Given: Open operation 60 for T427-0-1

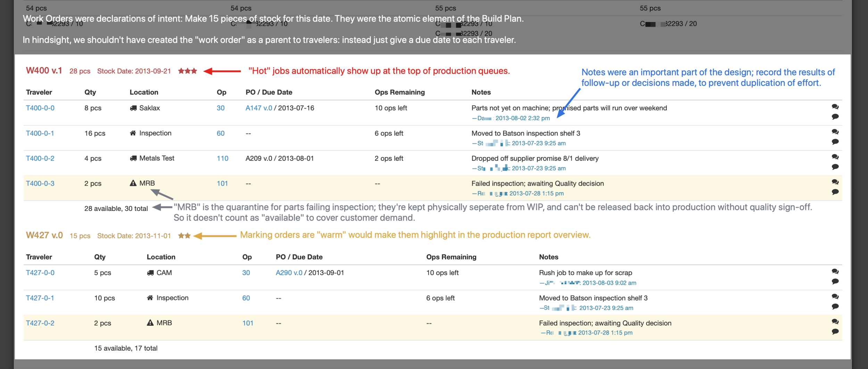Looking at the screenshot, I should point(246,298).
